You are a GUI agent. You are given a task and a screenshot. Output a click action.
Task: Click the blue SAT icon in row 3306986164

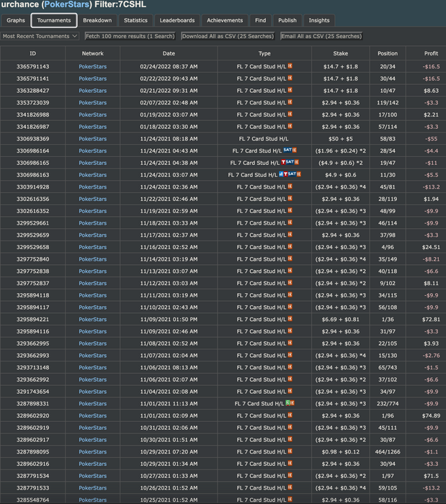click(287, 150)
